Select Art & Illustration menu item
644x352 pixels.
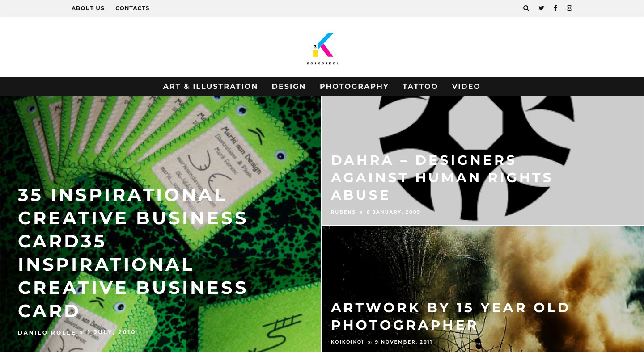coord(210,87)
